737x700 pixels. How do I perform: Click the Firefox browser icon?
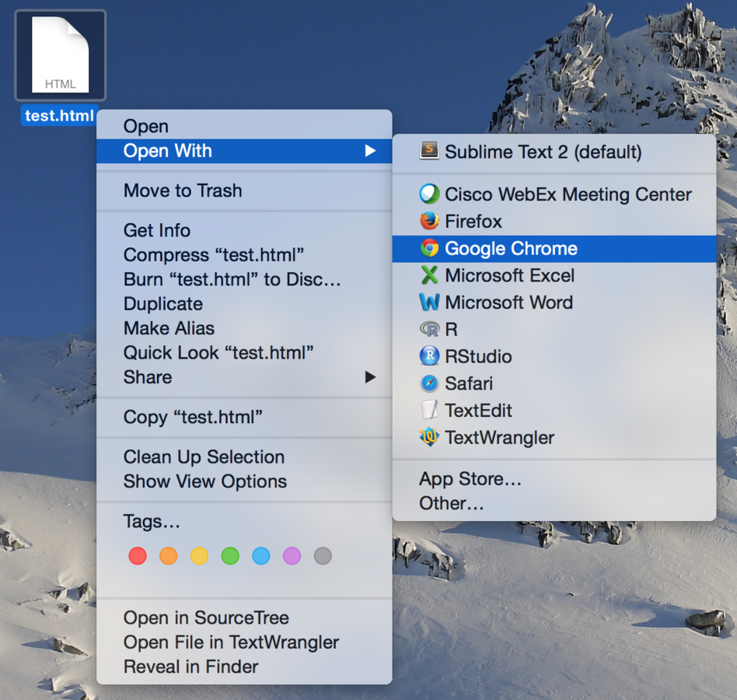(x=429, y=221)
